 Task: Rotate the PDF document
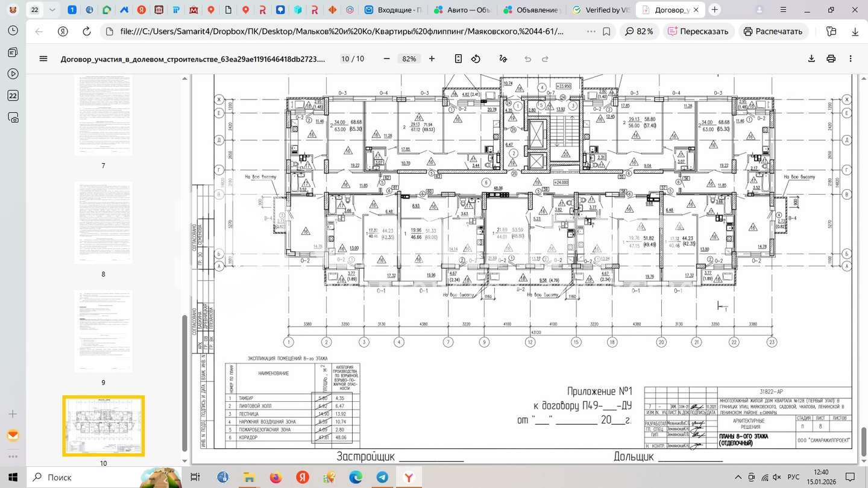(476, 58)
